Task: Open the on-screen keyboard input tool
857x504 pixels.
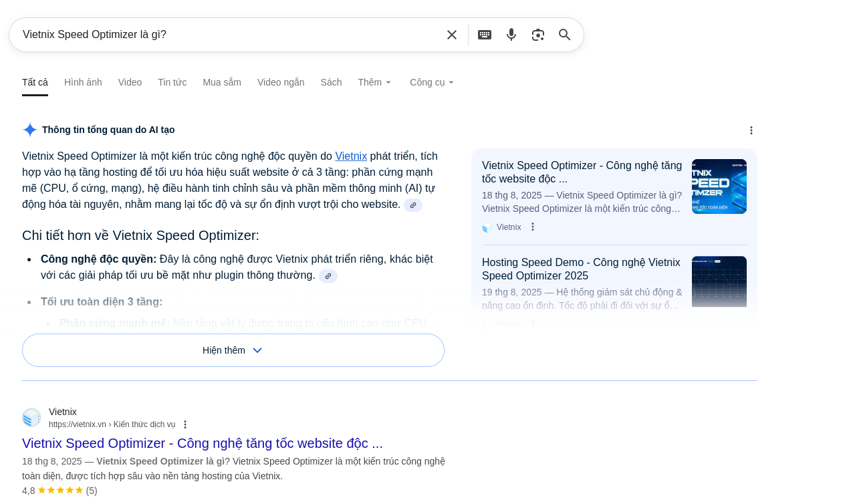Action: click(485, 35)
